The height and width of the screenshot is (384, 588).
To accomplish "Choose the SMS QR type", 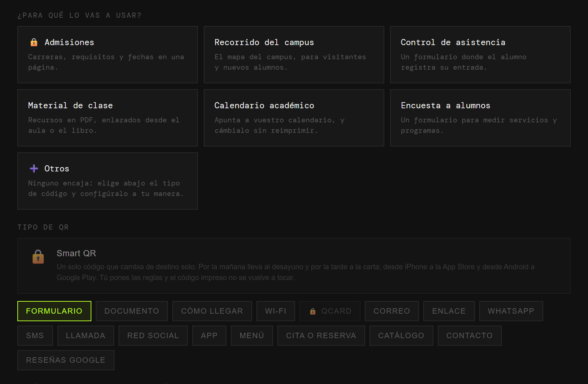I will point(35,336).
